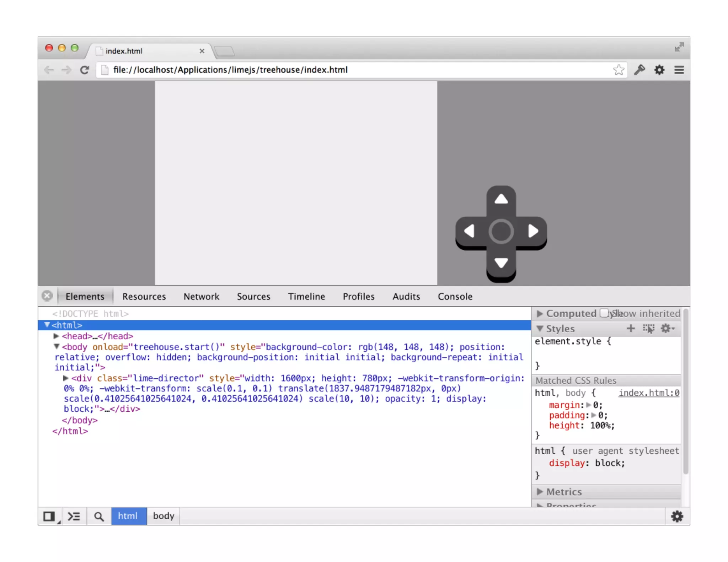
Task: Click the center circle of the D-pad
Action: (501, 231)
